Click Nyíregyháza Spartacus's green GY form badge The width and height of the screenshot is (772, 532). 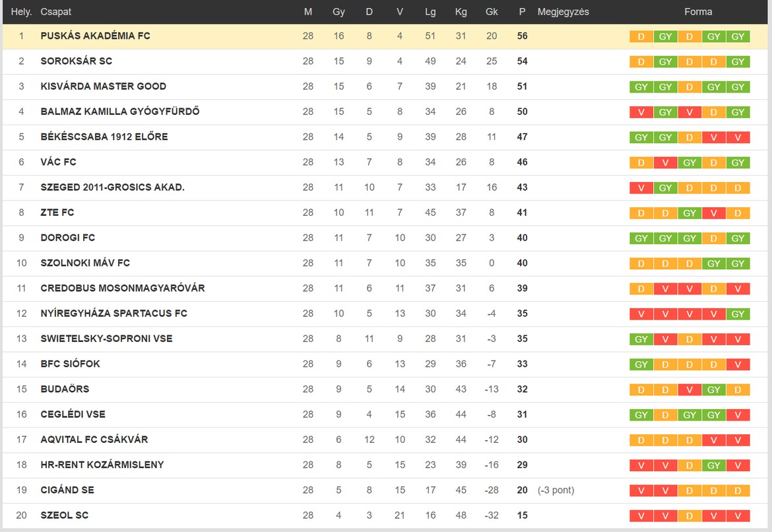pos(738,314)
